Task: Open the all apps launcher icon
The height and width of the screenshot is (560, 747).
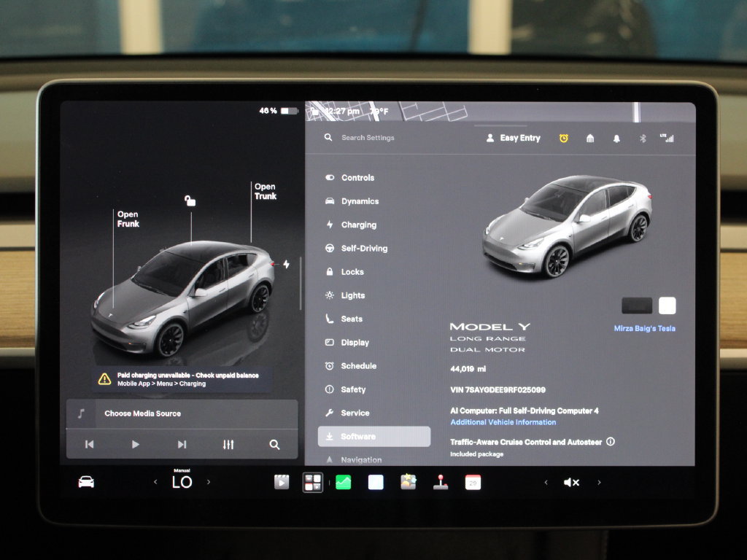Action: 313,482
